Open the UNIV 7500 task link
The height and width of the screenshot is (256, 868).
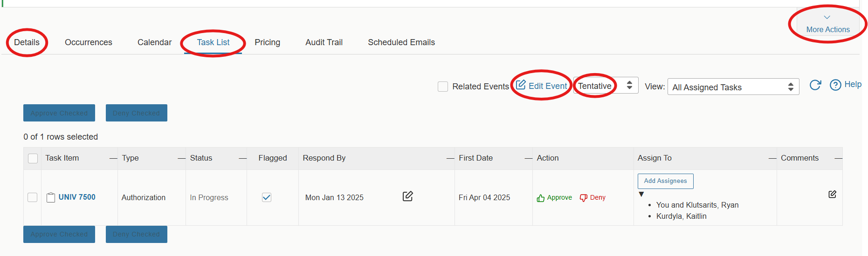(x=77, y=197)
